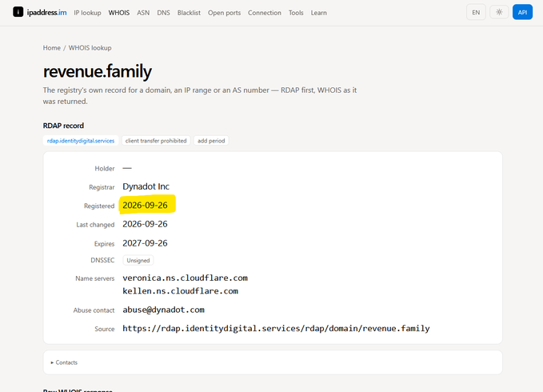Image resolution: width=543 pixels, height=392 pixels.
Task: Open the rdap.identitydigital.services link
Action: point(81,141)
